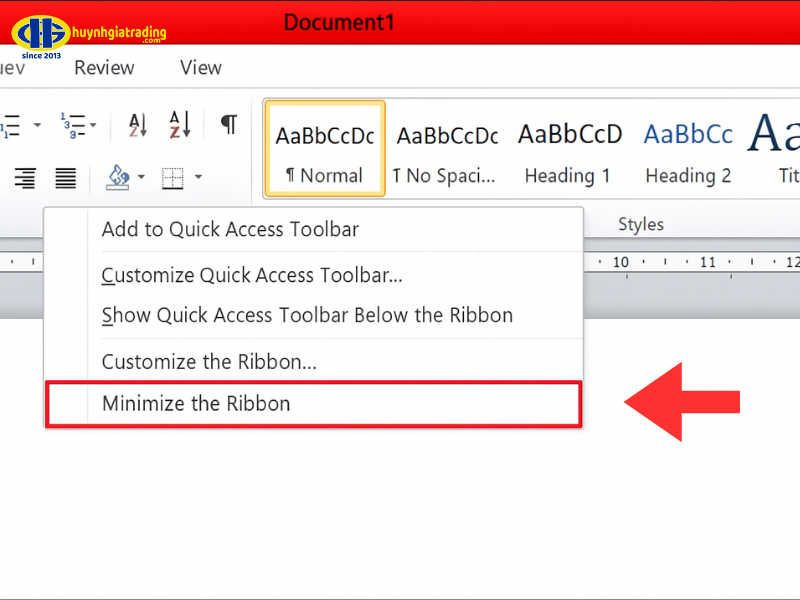This screenshot has width=800, height=600.
Task: Click Add to Quick Access Toolbar
Action: point(230,229)
